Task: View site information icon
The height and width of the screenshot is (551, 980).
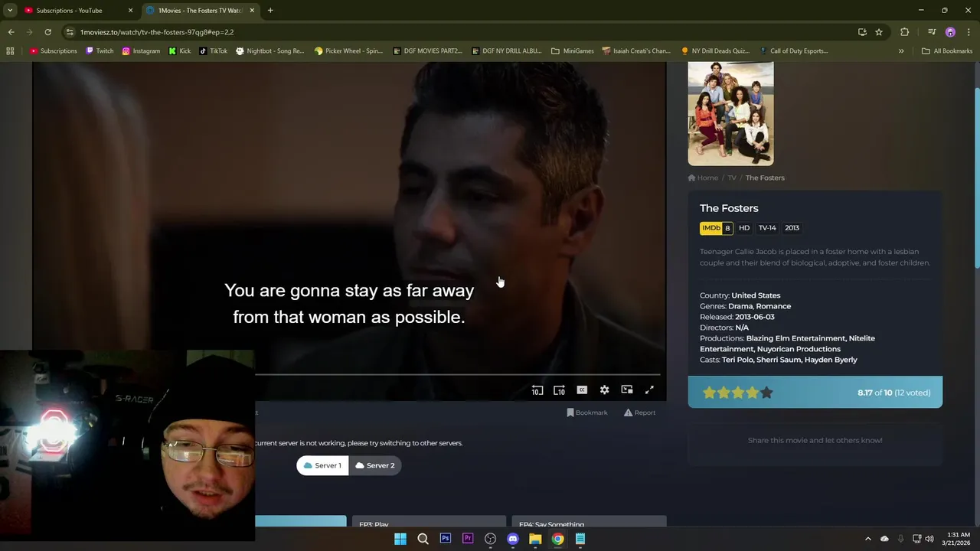Action: (x=70, y=32)
